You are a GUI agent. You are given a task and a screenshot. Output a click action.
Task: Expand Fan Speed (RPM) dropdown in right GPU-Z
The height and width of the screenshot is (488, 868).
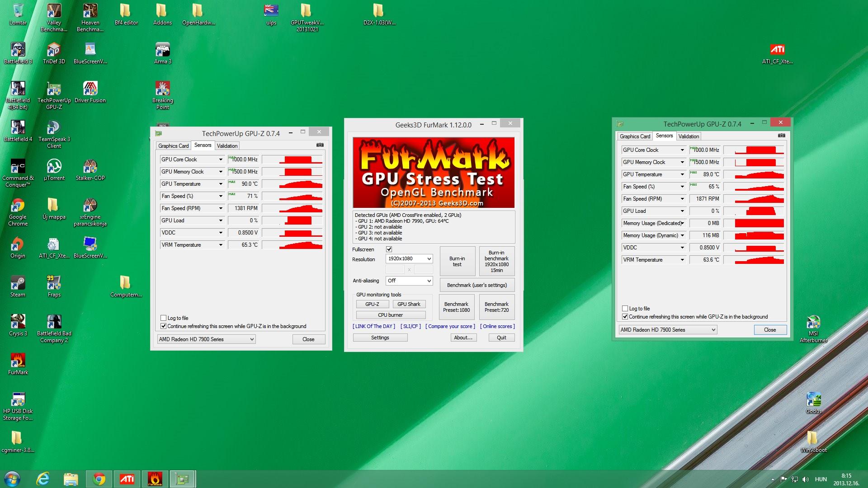682,199
